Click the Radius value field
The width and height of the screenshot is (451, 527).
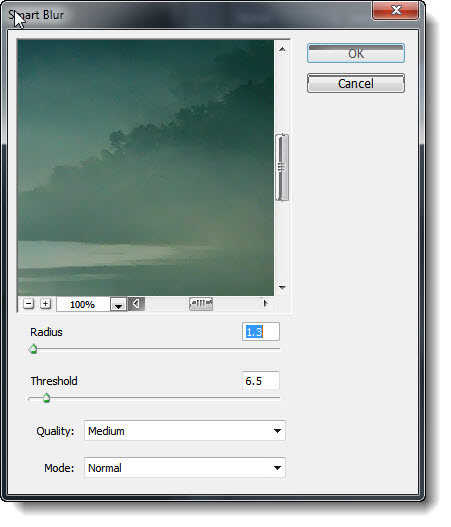(261, 332)
